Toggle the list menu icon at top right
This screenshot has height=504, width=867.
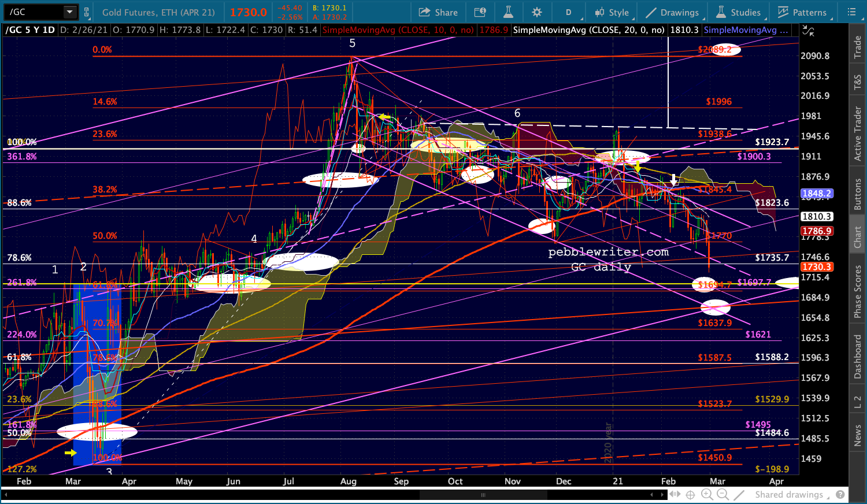tap(851, 12)
